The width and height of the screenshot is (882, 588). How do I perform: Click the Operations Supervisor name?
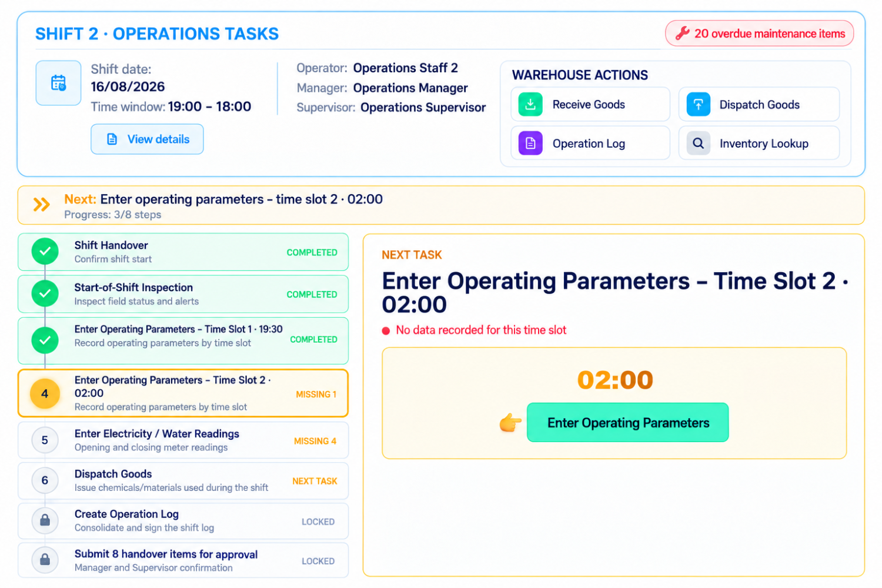[x=423, y=108]
